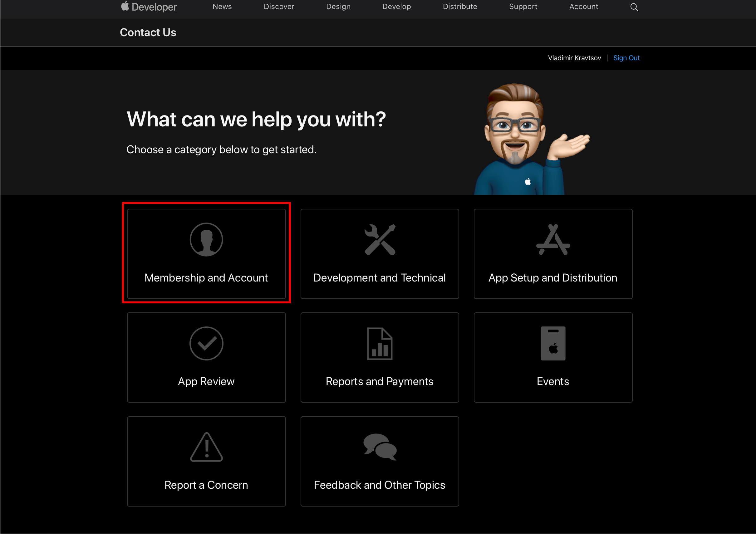Open the Distribute menu item
Viewport: 756px width, 534px height.
pyautogui.click(x=460, y=7)
